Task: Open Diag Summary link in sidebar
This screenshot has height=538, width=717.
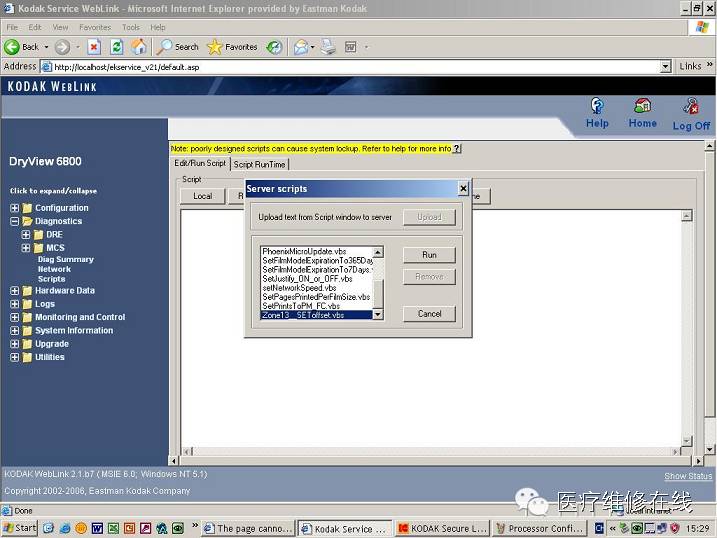Action: tap(65, 259)
